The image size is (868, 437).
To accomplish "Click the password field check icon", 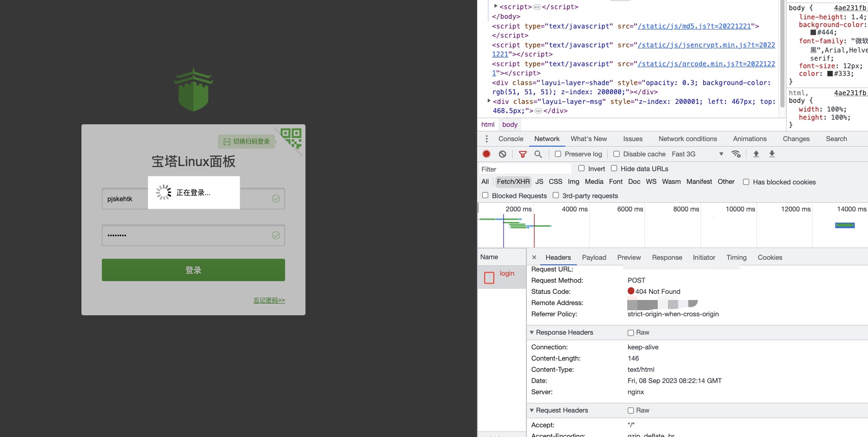I will coord(276,235).
